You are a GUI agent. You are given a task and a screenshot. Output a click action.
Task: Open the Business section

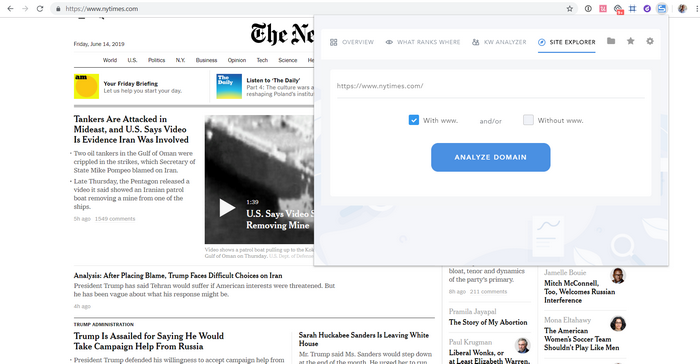pyautogui.click(x=206, y=60)
